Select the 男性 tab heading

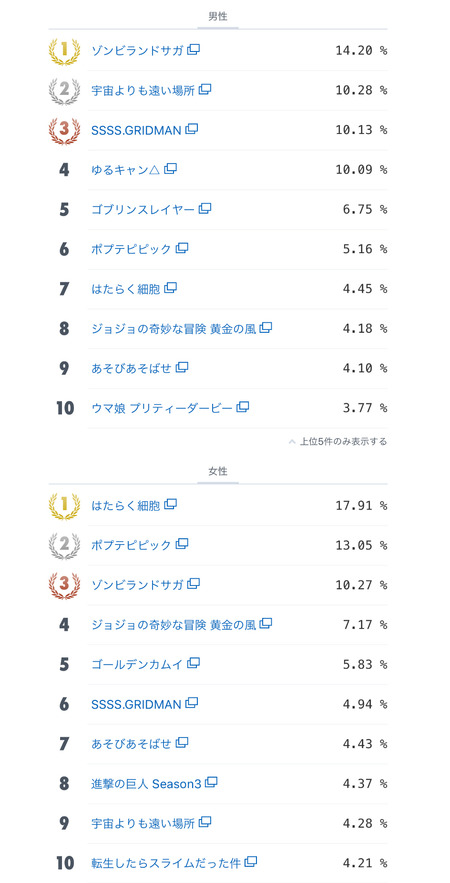coord(218,17)
